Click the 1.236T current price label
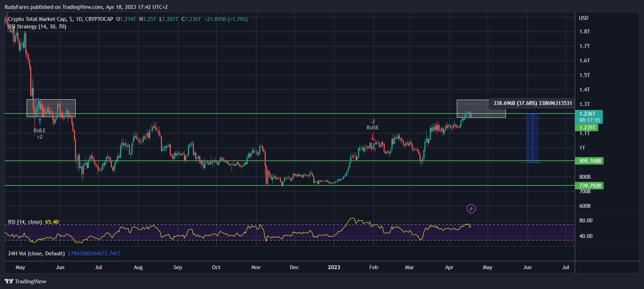This screenshot has width=644, height=289. (588, 114)
